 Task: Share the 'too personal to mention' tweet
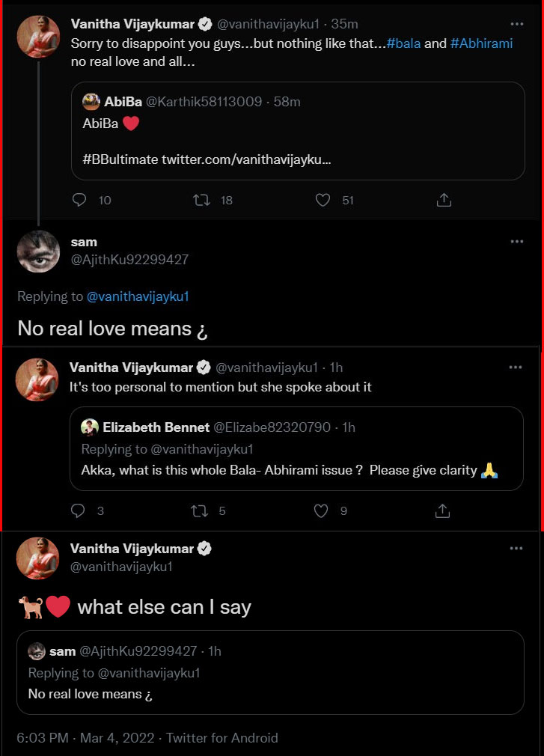(x=442, y=510)
